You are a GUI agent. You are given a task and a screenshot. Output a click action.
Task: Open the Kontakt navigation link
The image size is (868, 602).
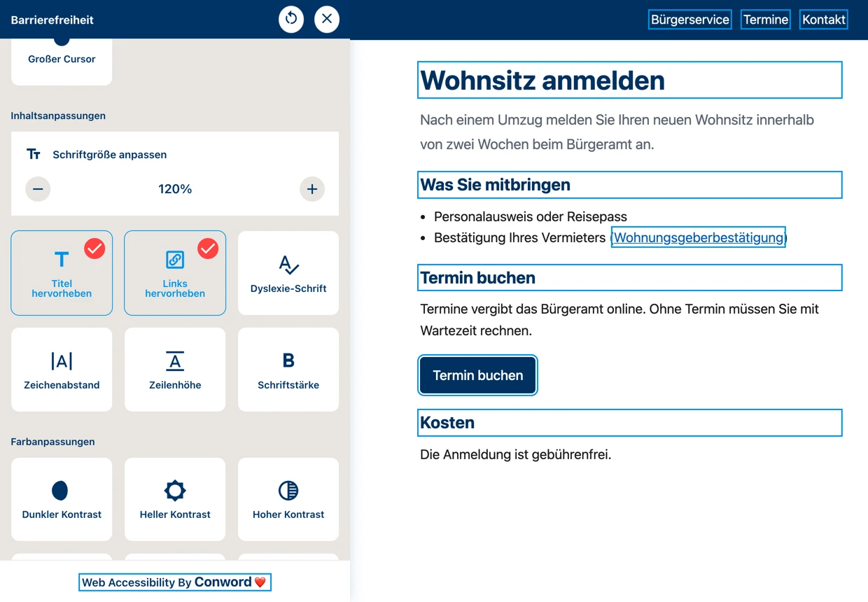click(x=824, y=20)
